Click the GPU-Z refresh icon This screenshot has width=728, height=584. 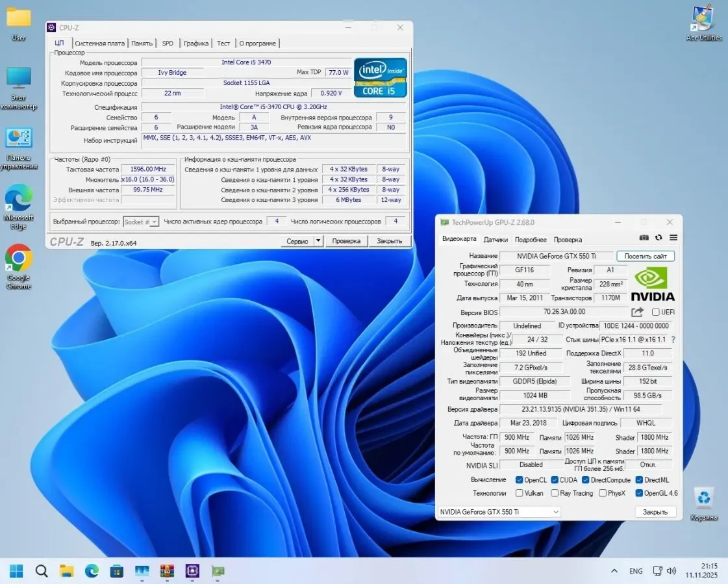[x=659, y=238]
